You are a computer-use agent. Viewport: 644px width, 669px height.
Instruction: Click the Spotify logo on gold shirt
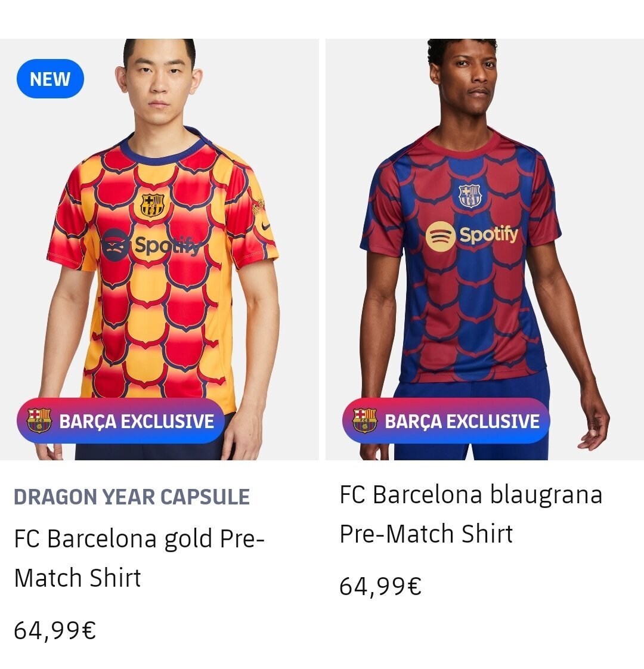click(151, 244)
